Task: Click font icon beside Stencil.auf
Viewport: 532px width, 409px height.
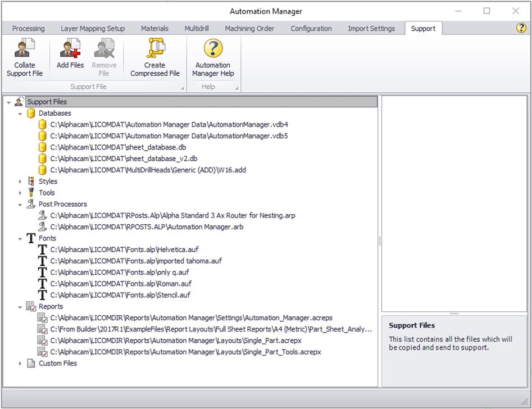Action: (x=42, y=295)
